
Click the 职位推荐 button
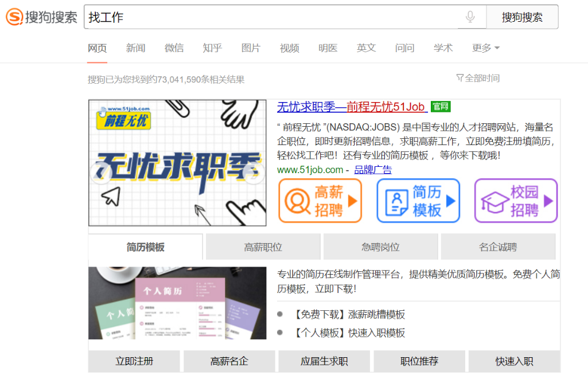pos(419,361)
